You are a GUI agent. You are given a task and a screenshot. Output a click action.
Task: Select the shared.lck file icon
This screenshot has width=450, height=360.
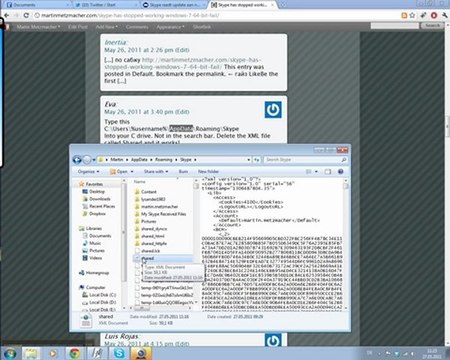click(137, 251)
